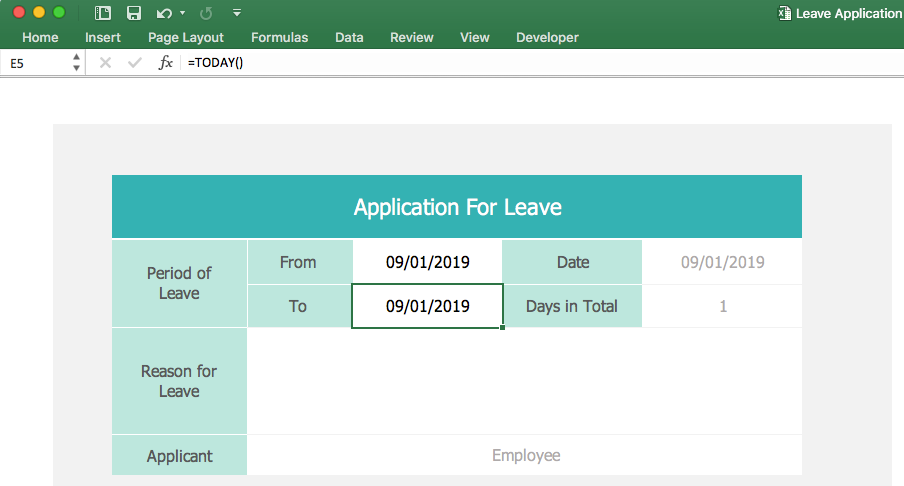Select the From date cell
The height and width of the screenshot is (486, 904).
427,262
